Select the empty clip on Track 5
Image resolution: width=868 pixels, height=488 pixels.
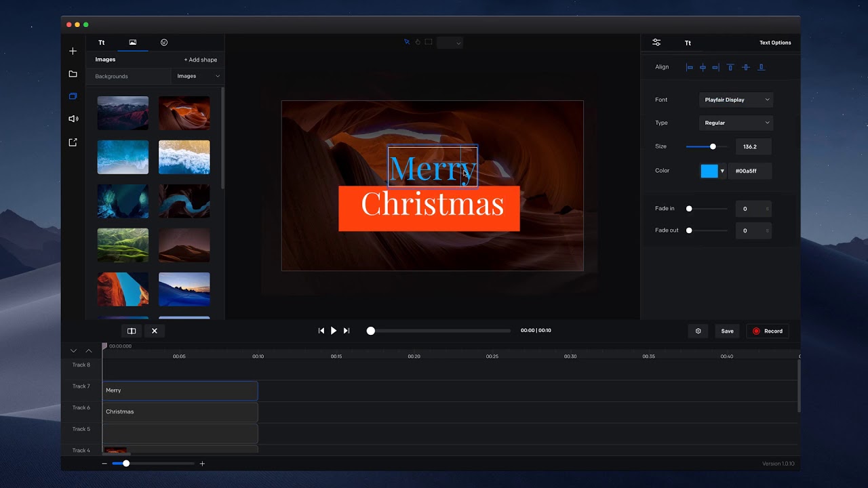pyautogui.click(x=180, y=434)
